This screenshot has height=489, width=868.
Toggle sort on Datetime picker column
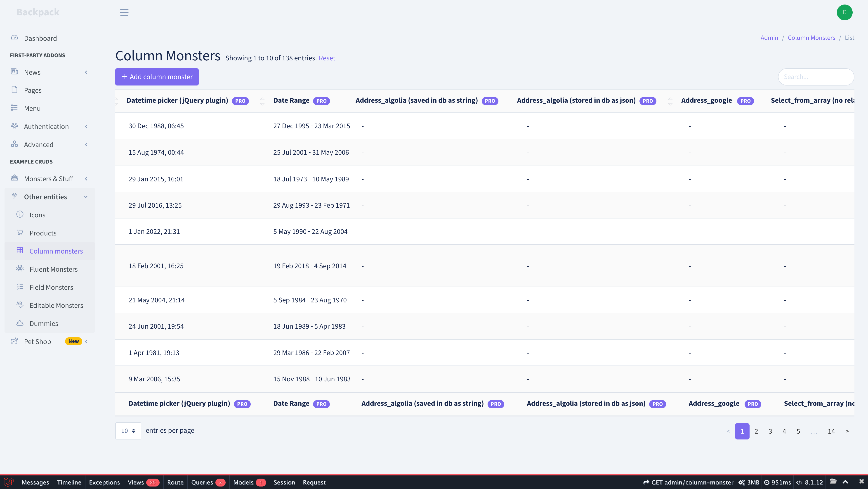tap(262, 101)
